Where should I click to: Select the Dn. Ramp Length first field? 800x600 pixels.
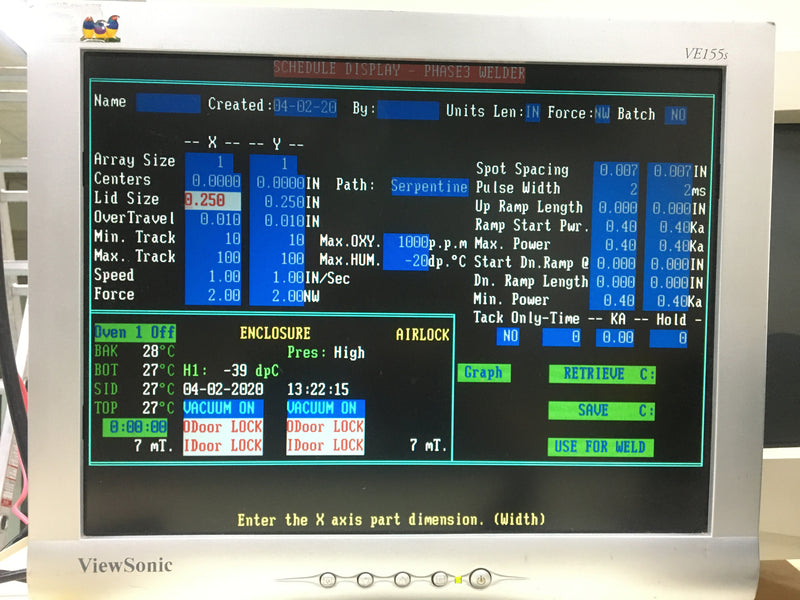613,282
